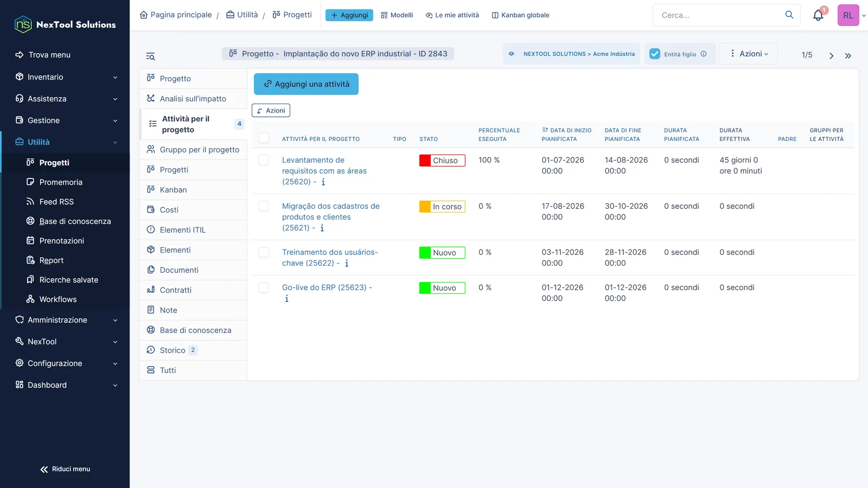Click the toggle search filter icon
868x488 pixels.
(x=150, y=56)
